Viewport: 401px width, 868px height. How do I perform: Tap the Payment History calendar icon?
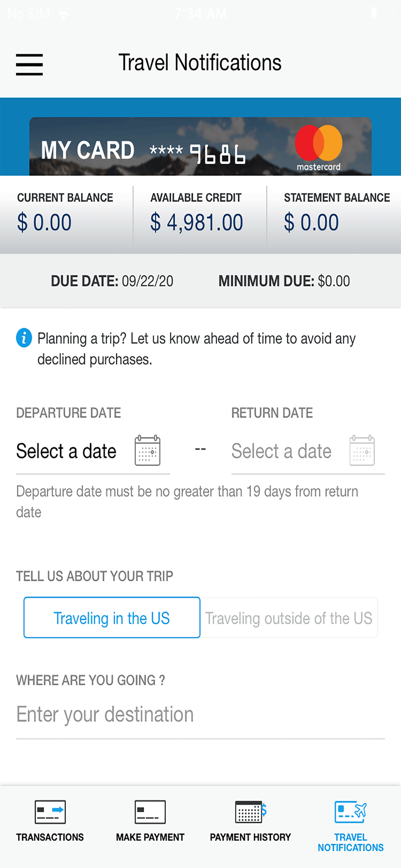click(x=250, y=812)
